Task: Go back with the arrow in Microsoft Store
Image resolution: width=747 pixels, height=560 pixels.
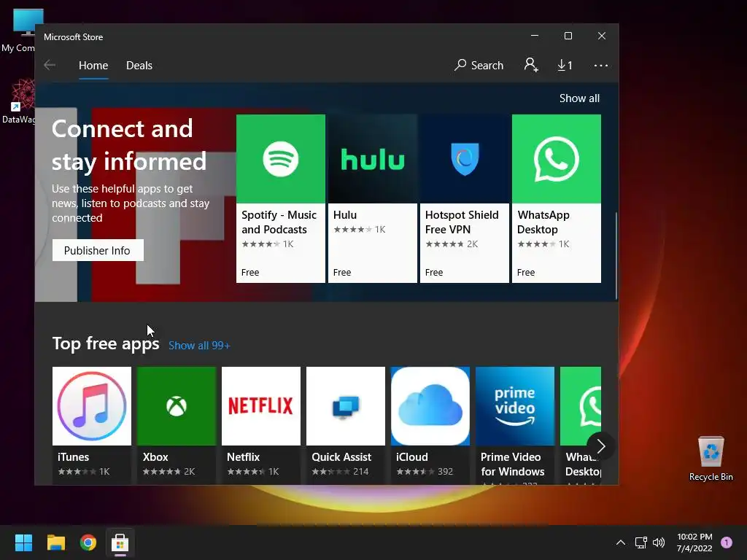Action: 50,65
